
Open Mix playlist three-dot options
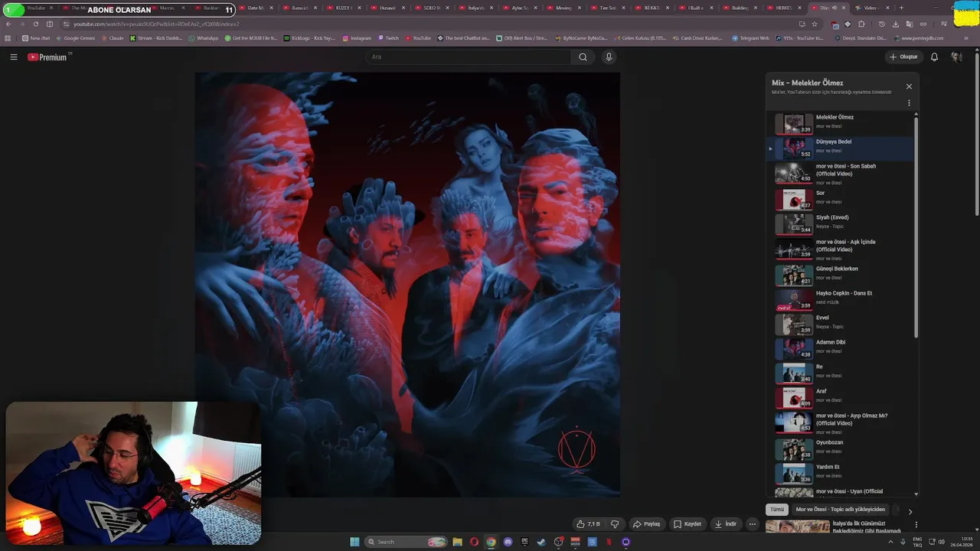(x=909, y=103)
